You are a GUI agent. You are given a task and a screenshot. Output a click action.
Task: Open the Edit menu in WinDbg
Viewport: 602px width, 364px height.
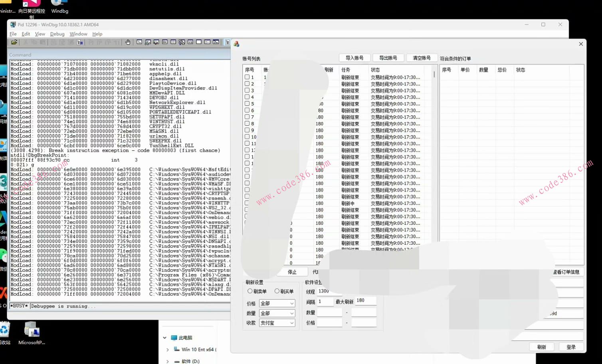pyautogui.click(x=26, y=34)
